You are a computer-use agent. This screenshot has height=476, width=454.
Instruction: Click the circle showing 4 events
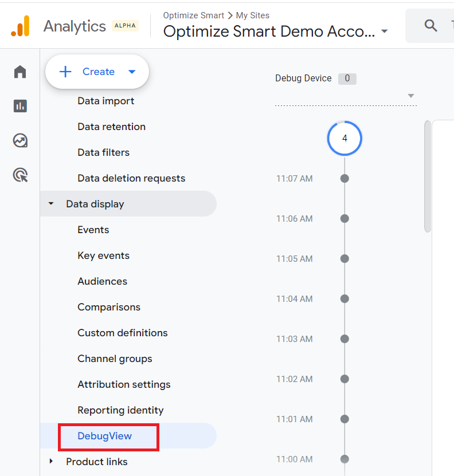click(x=345, y=139)
